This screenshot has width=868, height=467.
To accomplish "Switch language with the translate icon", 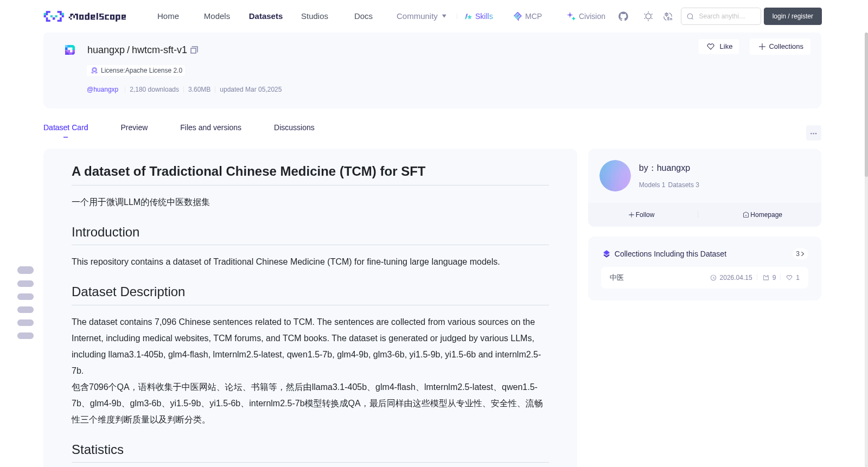I will click(x=668, y=16).
